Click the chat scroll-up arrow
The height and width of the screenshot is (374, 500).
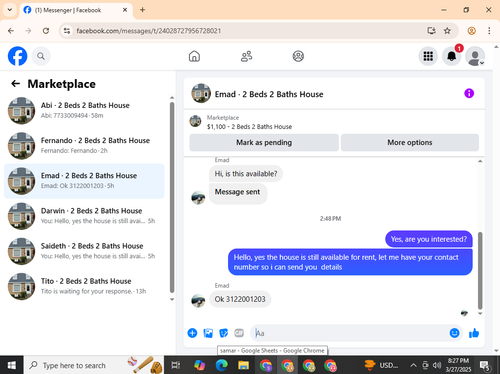click(480, 161)
